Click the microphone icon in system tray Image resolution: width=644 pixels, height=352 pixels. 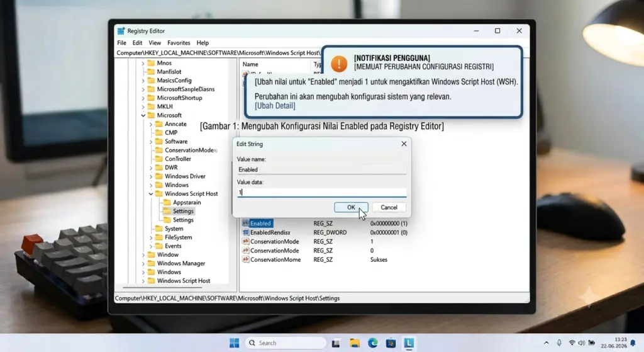559,343
